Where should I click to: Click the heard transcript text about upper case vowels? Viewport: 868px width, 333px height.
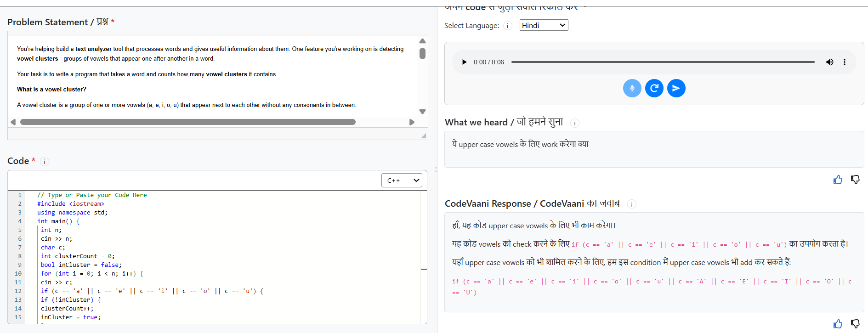[x=520, y=144]
